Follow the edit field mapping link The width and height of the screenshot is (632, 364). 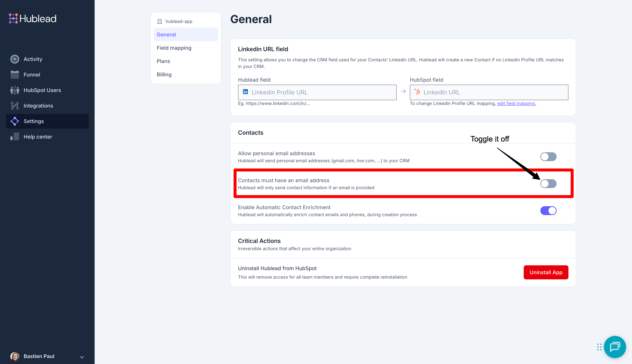(x=516, y=103)
